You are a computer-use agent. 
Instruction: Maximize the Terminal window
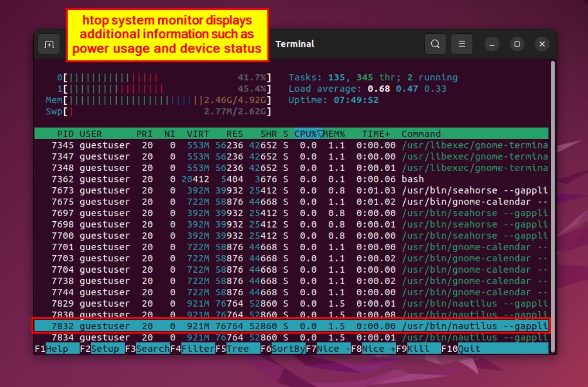[517, 44]
